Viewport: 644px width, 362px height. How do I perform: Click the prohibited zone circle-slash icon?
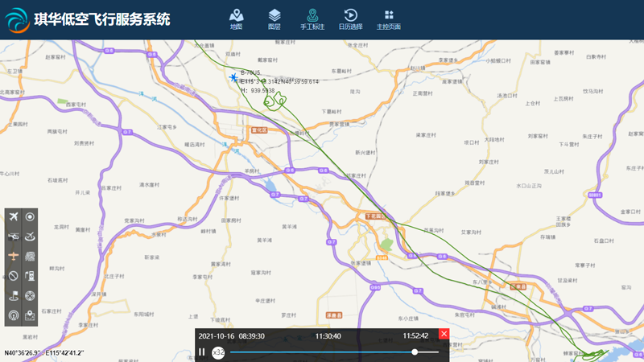tap(13, 276)
